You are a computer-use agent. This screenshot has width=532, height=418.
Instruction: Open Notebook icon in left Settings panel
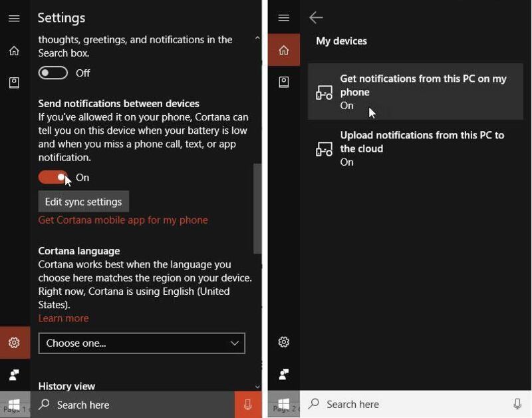coord(14,83)
